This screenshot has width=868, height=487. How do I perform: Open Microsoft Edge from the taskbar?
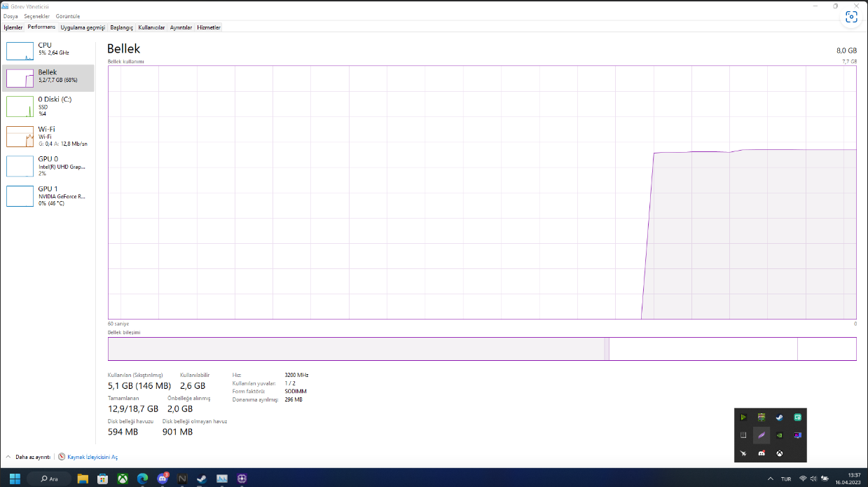(142, 479)
